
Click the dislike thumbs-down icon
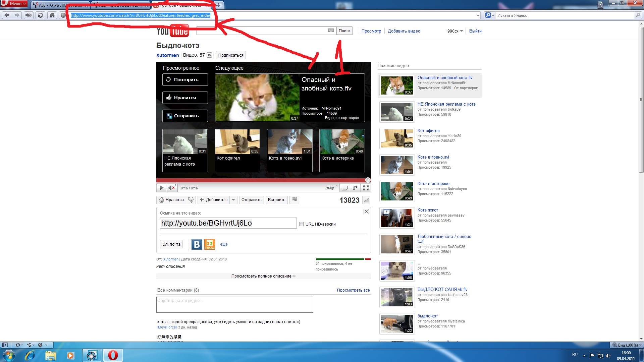191,200
